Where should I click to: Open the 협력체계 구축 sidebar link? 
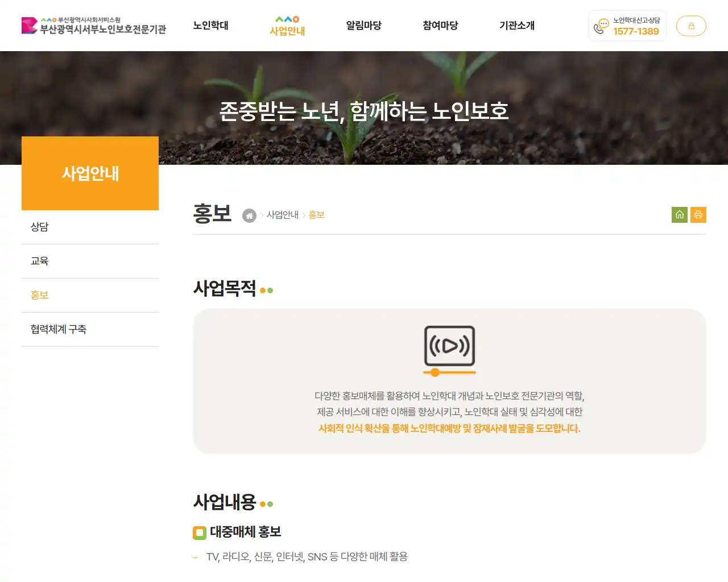[59, 329]
